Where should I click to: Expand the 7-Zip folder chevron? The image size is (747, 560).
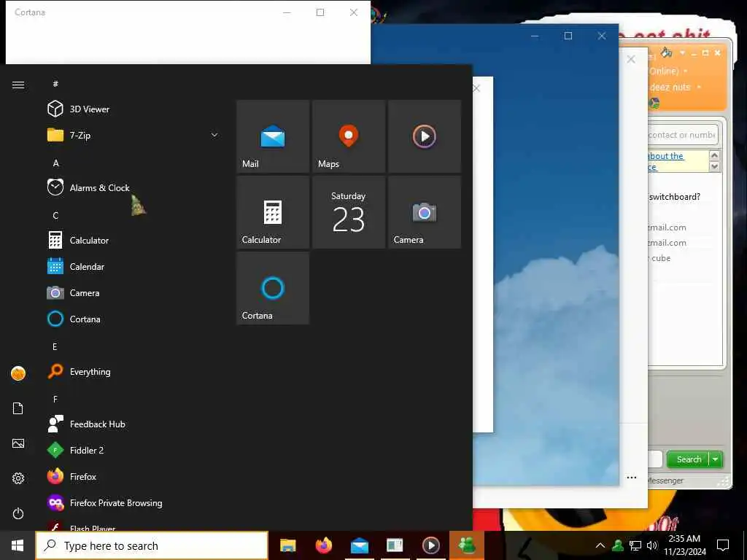pos(214,135)
